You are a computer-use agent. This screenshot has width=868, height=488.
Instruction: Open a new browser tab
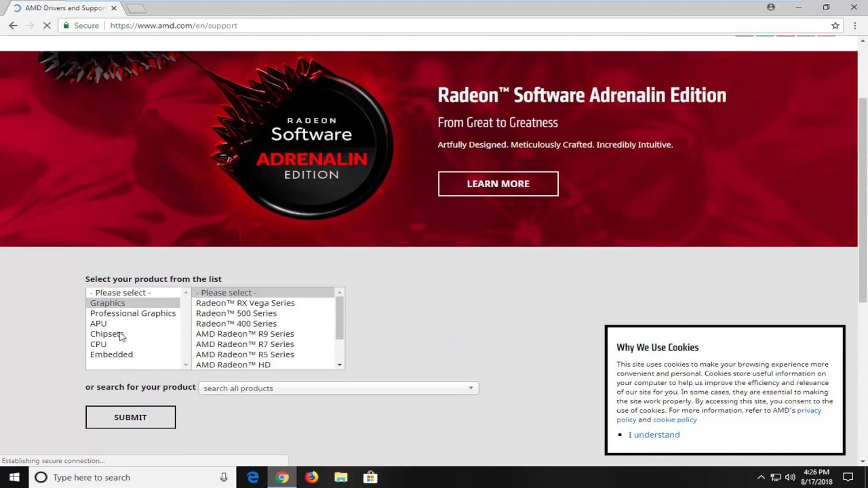point(136,8)
